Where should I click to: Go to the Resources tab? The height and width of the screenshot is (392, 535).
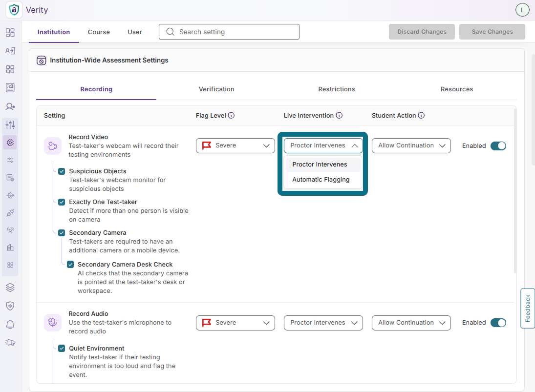point(457,89)
